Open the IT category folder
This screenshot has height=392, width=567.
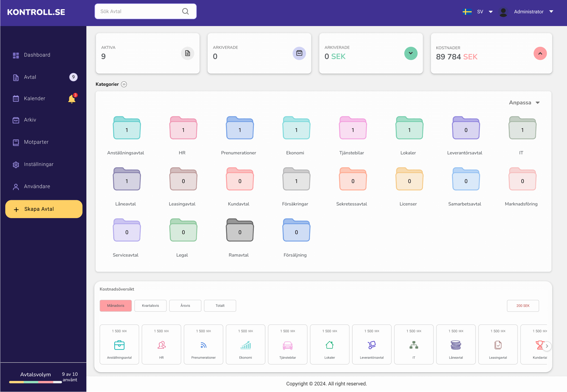point(522,128)
